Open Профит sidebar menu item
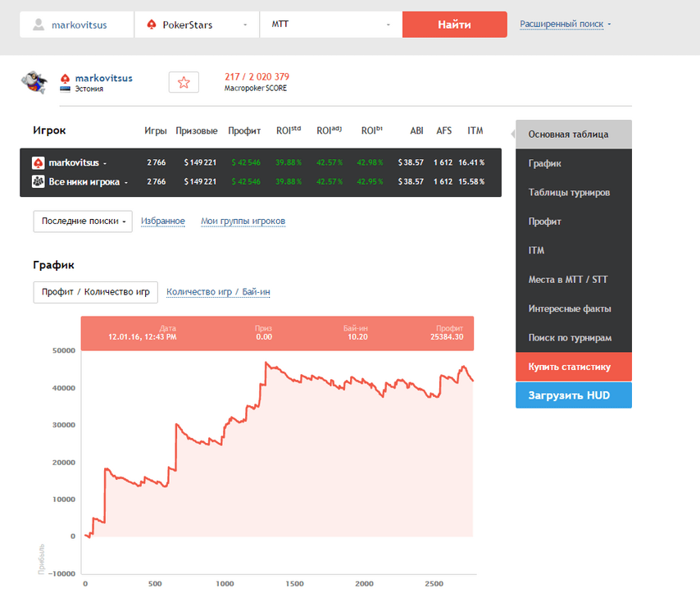The width and height of the screenshot is (700, 589). click(574, 221)
